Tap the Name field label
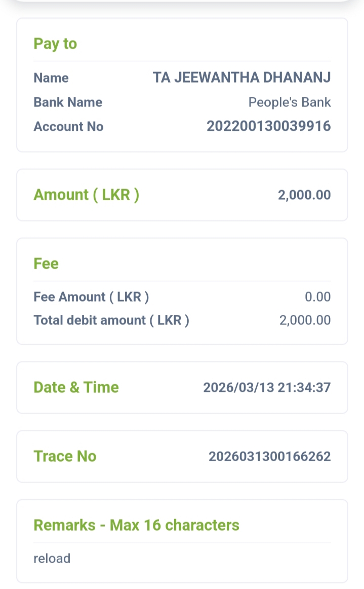 (51, 78)
